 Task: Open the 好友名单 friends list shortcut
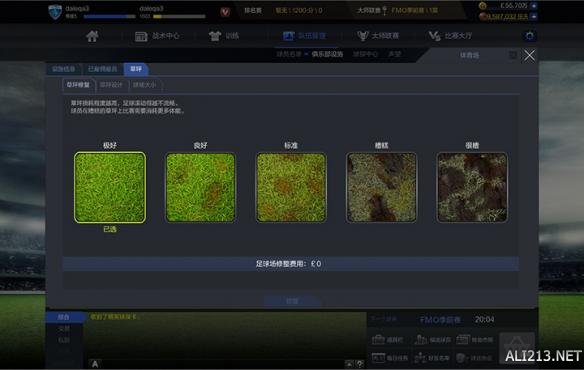432,358
